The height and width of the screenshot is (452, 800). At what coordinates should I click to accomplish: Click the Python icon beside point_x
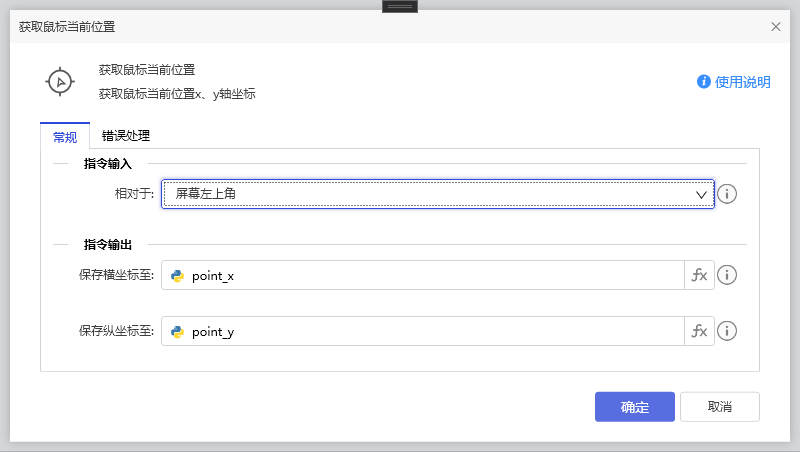pos(177,276)
